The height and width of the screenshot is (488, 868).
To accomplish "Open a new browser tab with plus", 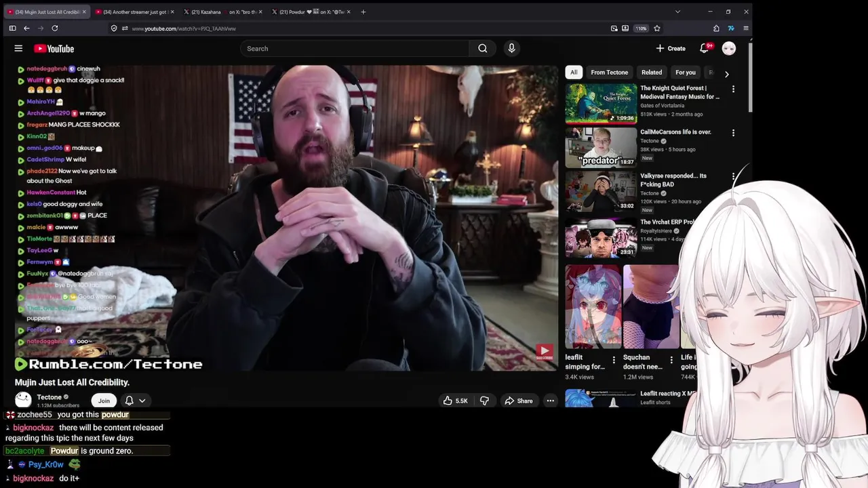I will tap(363, 12).
